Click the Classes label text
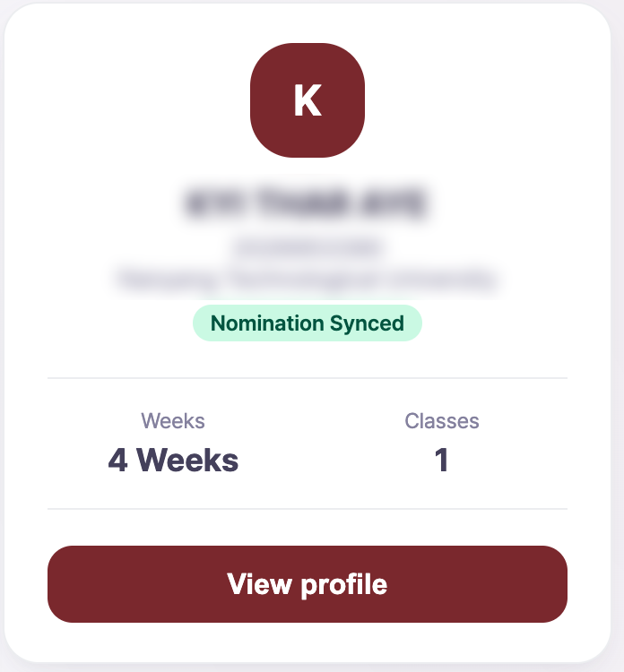Image resolution: width=624 pixels, height=672 pixels. [441, 420]
